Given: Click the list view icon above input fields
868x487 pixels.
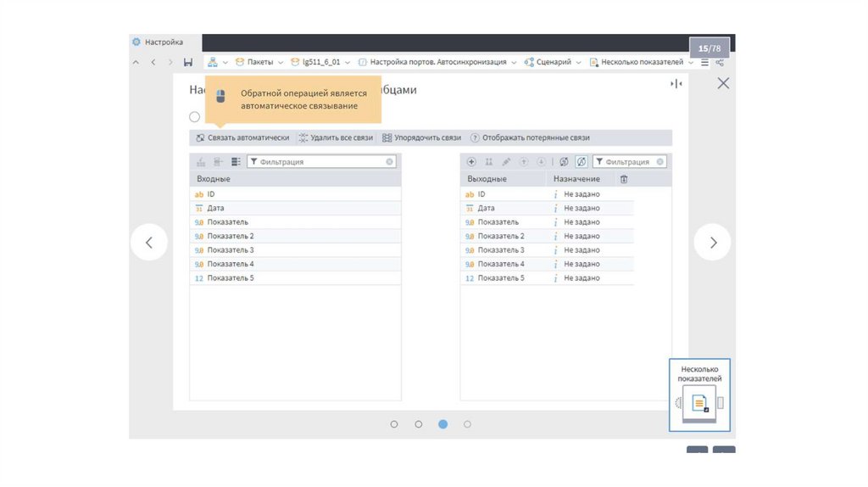Looking at the screenshot, I should coord(236,161).
